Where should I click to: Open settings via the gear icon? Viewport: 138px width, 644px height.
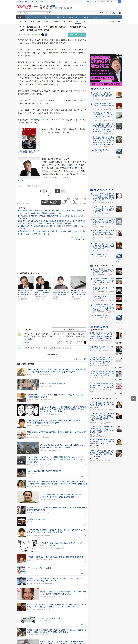pyautogui.click(x=120, y=13)
